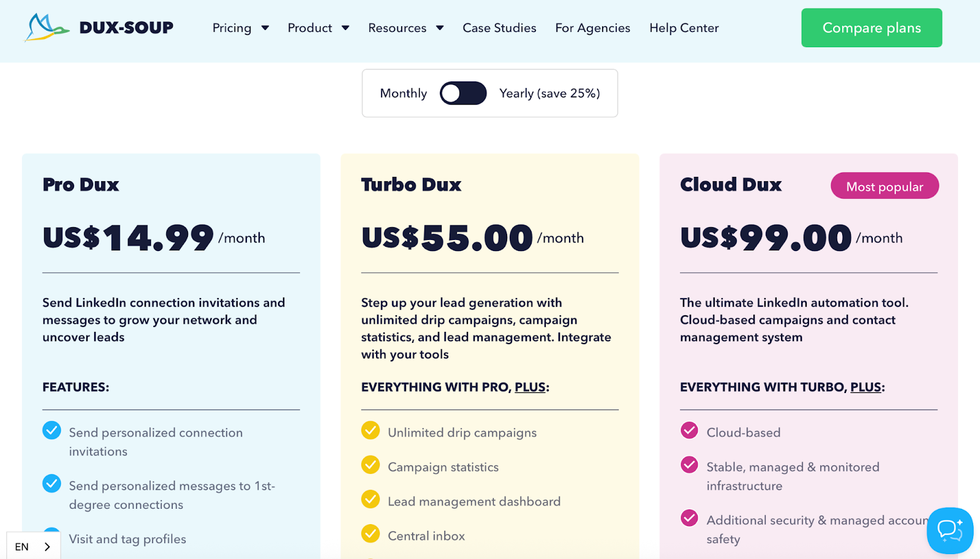Select the Monthly billing label
Image resolution: width=980 pixels, height=559 pixels.
[x=403, y=93]
